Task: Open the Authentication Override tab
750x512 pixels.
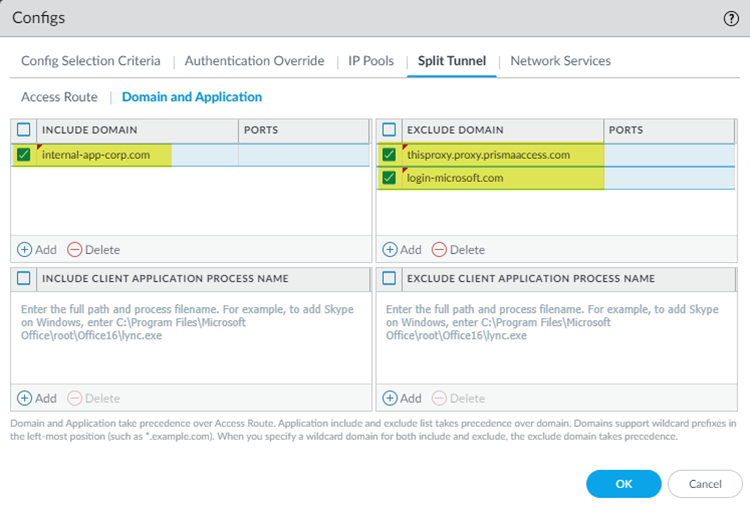Action: [254, 61]
